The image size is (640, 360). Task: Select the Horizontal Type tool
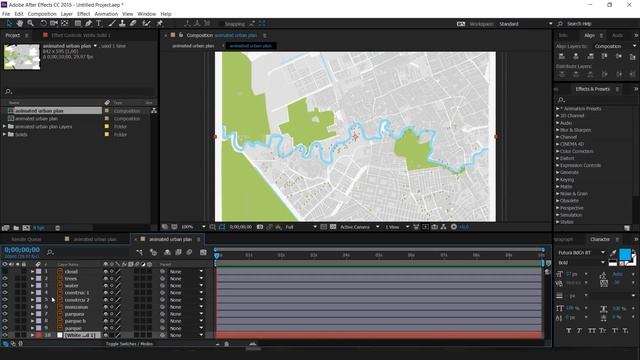[x=98, y=24]
